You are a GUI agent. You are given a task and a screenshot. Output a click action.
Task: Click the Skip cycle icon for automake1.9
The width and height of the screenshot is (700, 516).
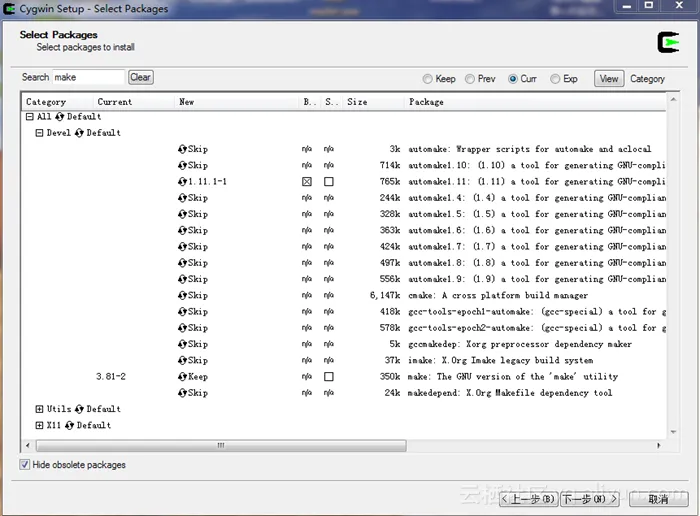coord(182,279)
